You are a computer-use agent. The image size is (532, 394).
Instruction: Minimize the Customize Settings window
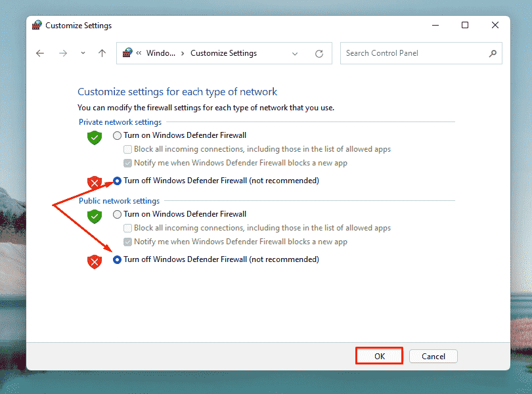435,25
